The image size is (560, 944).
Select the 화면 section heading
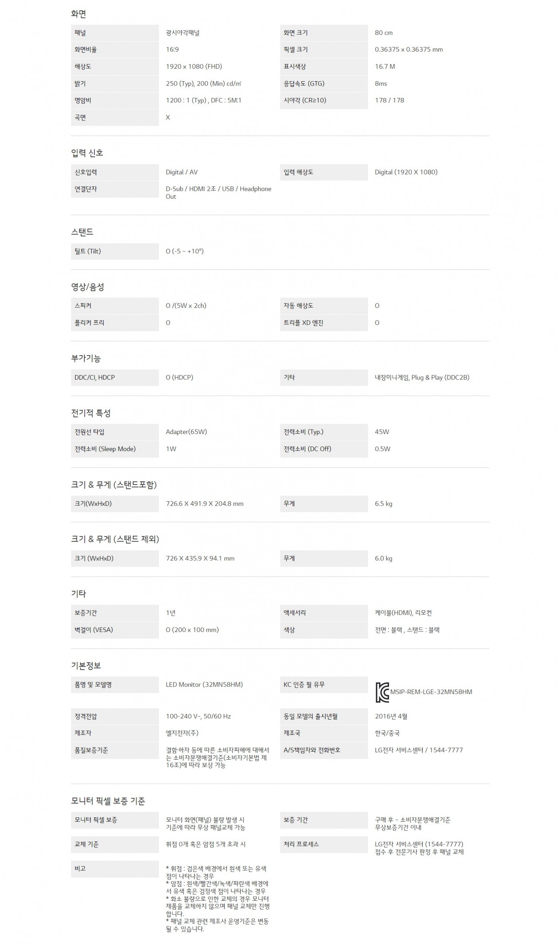79,14
